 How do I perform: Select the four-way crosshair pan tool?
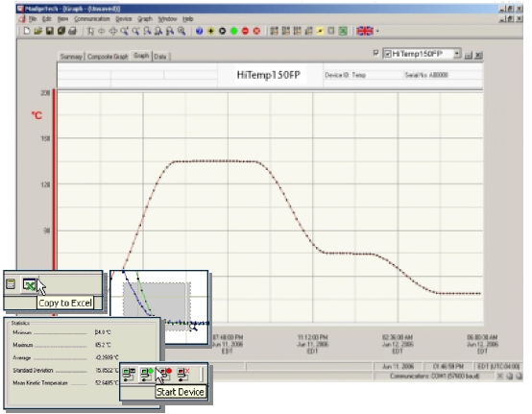coord(113,32)
